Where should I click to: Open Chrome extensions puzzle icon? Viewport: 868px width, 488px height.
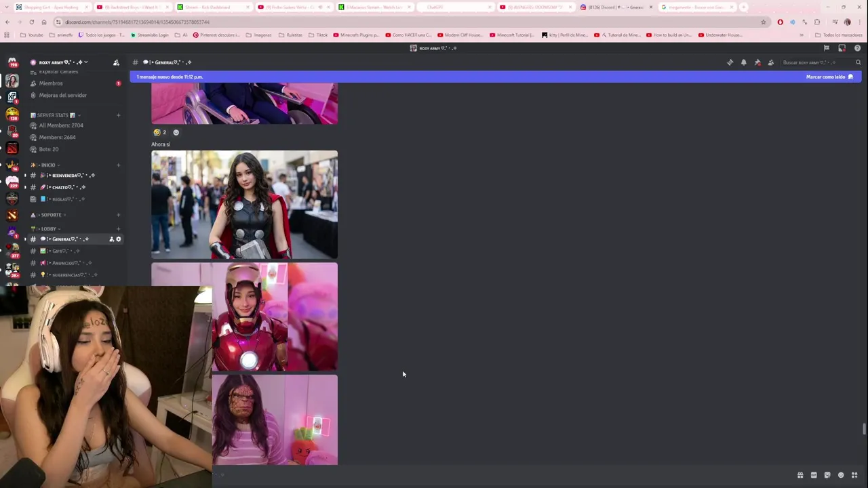coord(817,22)
